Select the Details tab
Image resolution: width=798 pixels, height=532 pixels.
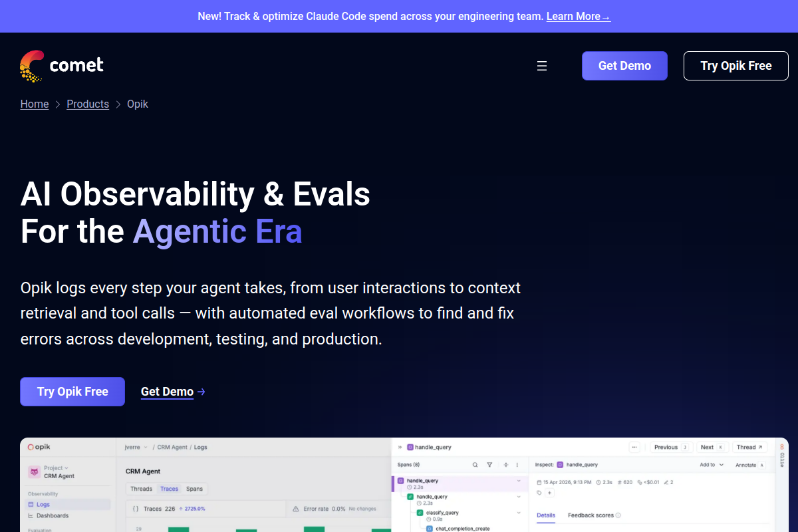546,515
